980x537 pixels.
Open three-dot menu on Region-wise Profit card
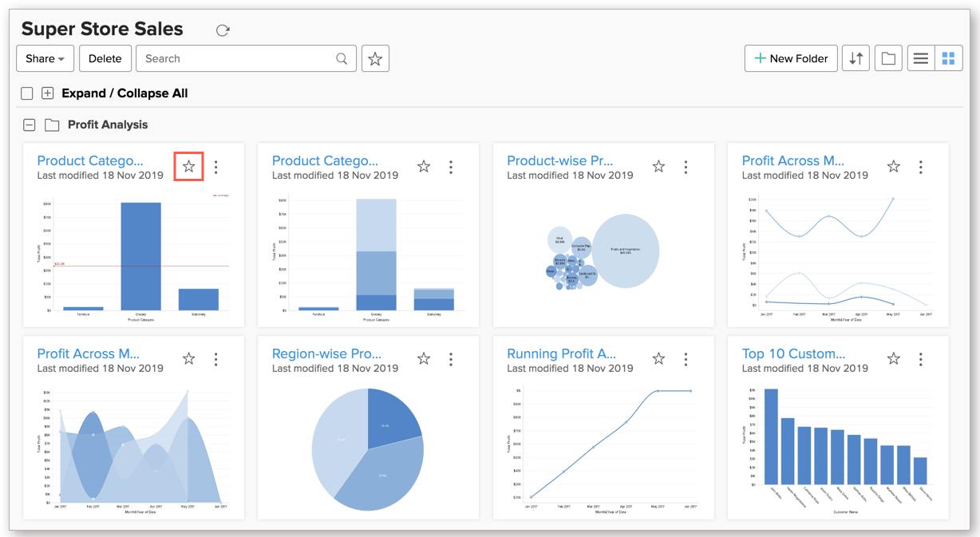click(x=451, y=359)
